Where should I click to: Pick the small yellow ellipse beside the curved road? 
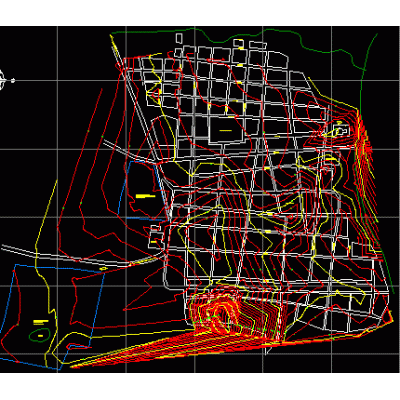click(103, 268)
